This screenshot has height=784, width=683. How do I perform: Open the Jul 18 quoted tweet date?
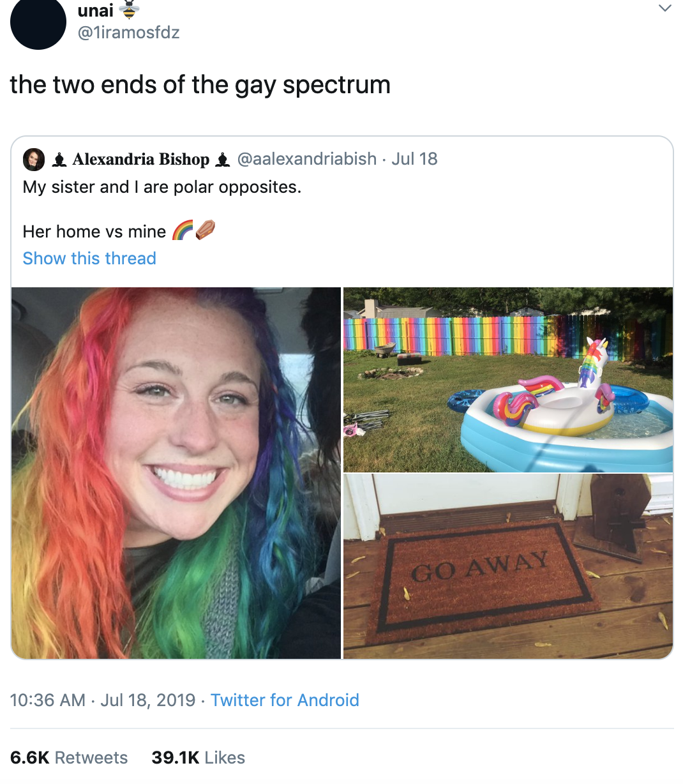[414, 159]
